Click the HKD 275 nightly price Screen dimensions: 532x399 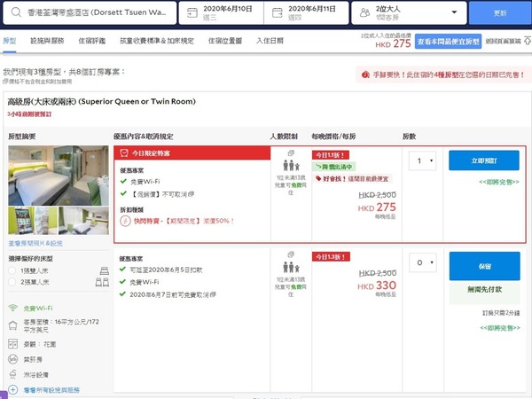tap(377, 207)
